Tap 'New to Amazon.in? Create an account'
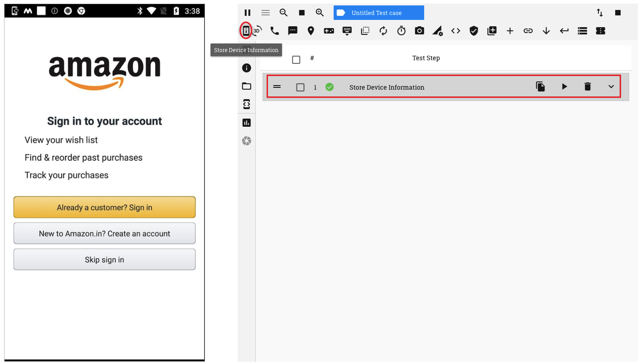The image size is (641, 364). coord(105,234)
